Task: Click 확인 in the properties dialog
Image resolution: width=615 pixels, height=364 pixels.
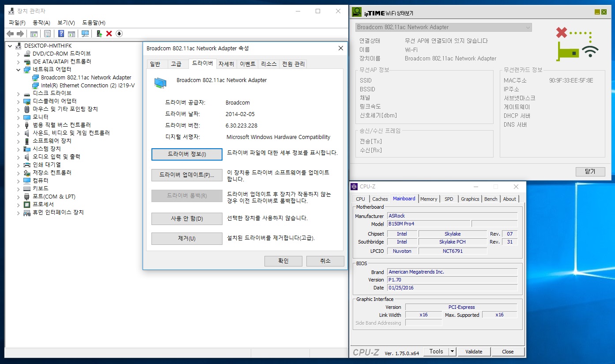Action: point(283,261)
